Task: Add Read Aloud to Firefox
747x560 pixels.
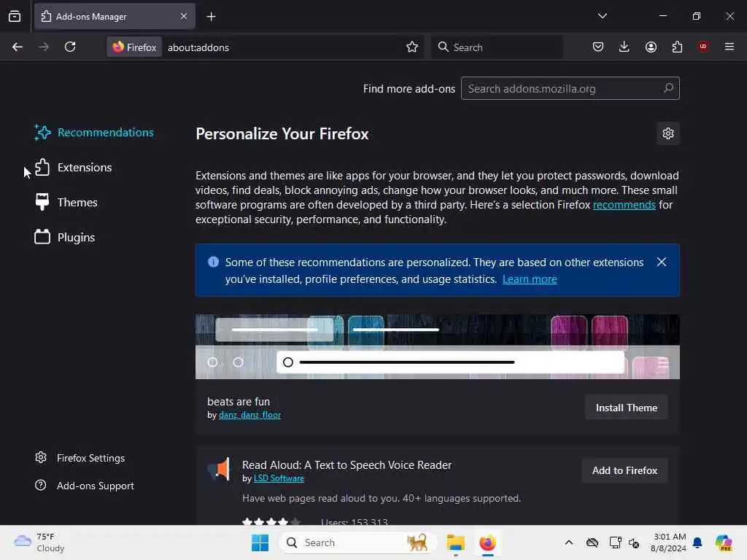Action: pos(624,470)
